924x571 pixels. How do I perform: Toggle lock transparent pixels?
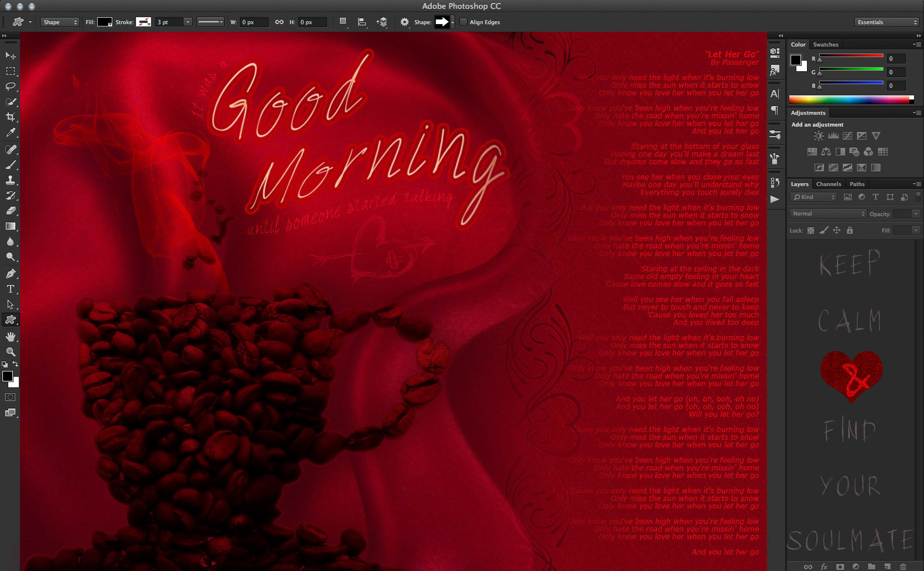pyautogui.click(x=810, y=231)
